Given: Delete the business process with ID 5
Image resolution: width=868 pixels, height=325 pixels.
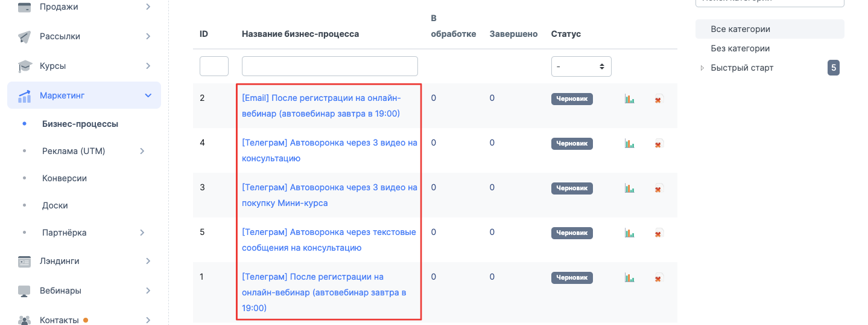Looking at the screenshot, I should (659, 233).
